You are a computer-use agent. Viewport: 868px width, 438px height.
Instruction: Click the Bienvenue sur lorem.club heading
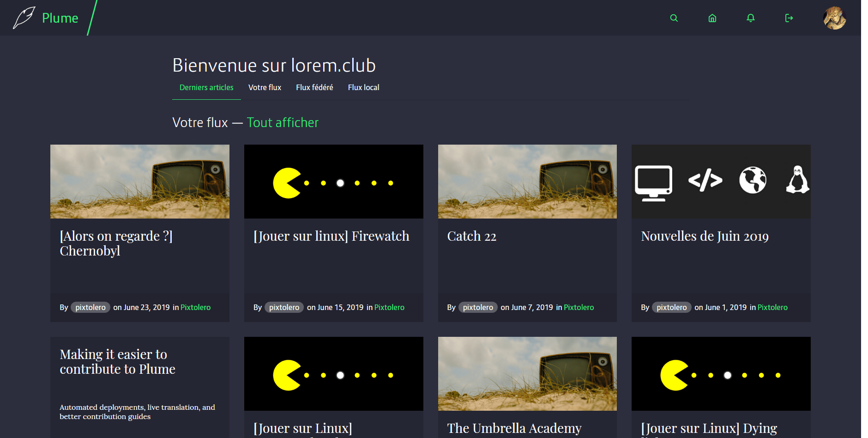click(x=274, y=65)
